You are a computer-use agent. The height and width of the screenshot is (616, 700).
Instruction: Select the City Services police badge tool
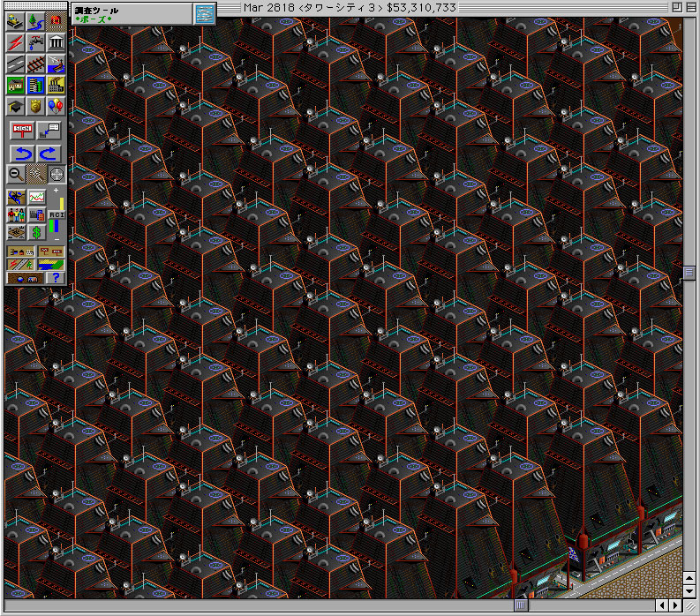click(35, 106)
